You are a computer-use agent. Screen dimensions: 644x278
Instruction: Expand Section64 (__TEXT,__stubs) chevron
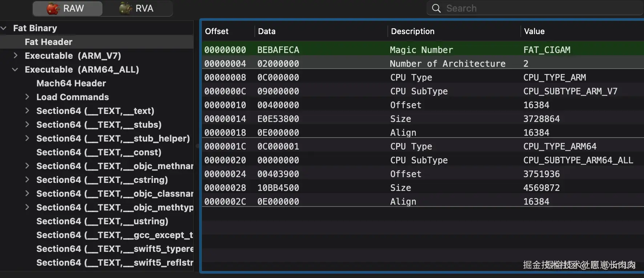[27, 124]
